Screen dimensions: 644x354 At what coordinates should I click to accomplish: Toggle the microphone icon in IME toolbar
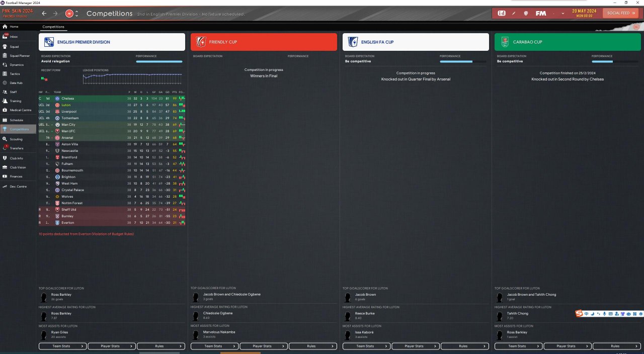[x=604, y=314]
